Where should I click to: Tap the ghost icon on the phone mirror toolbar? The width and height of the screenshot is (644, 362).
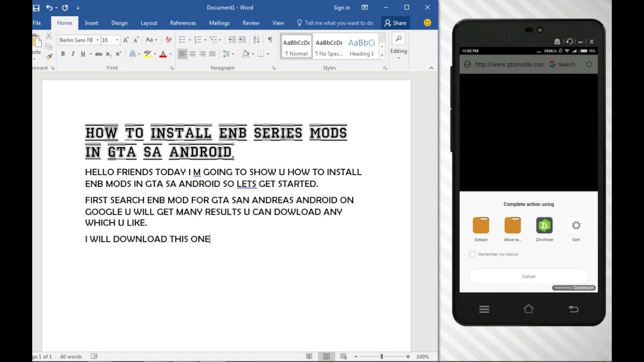click(x=557, y=42)
